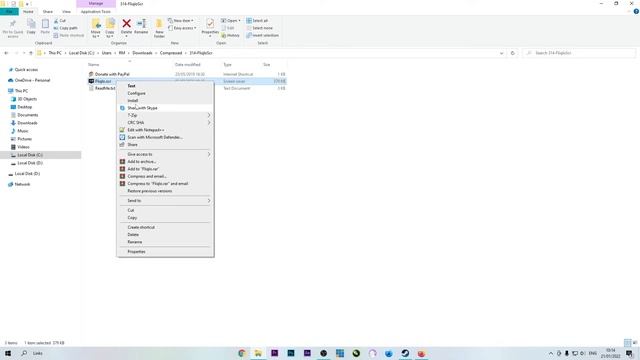Select the Donate with PayPal file
The image size is (640, 360).
[112, 74]
